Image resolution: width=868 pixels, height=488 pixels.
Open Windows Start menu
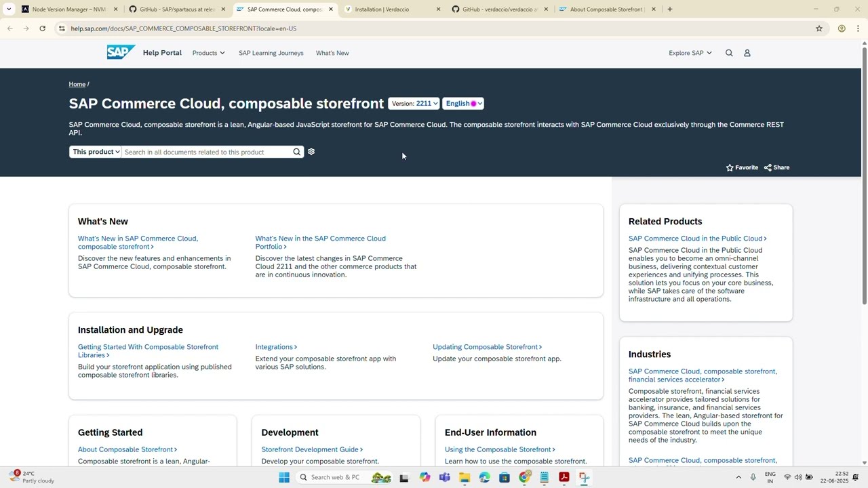(x=284, y=478)
